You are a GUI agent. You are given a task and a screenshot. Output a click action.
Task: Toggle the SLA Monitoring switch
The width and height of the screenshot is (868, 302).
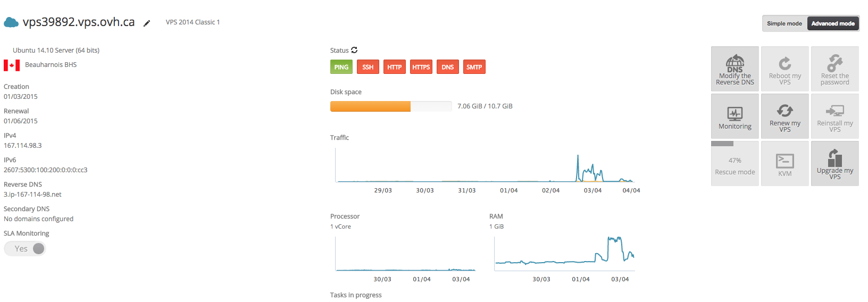(x=25, y=249)
